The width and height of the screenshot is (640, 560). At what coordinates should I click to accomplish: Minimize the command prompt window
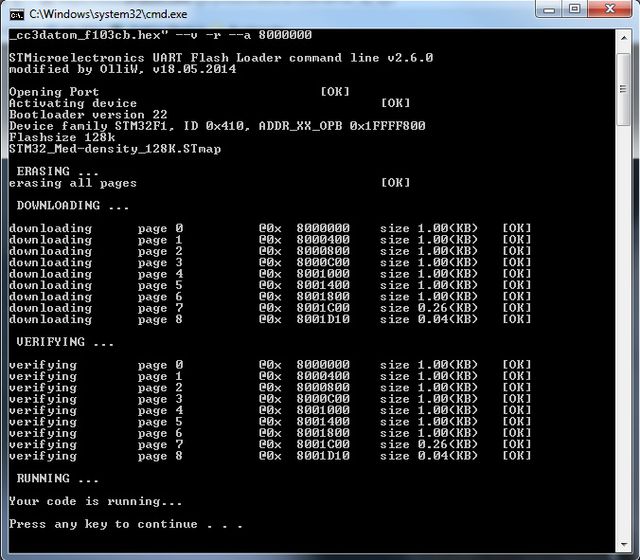coord(548,9)
